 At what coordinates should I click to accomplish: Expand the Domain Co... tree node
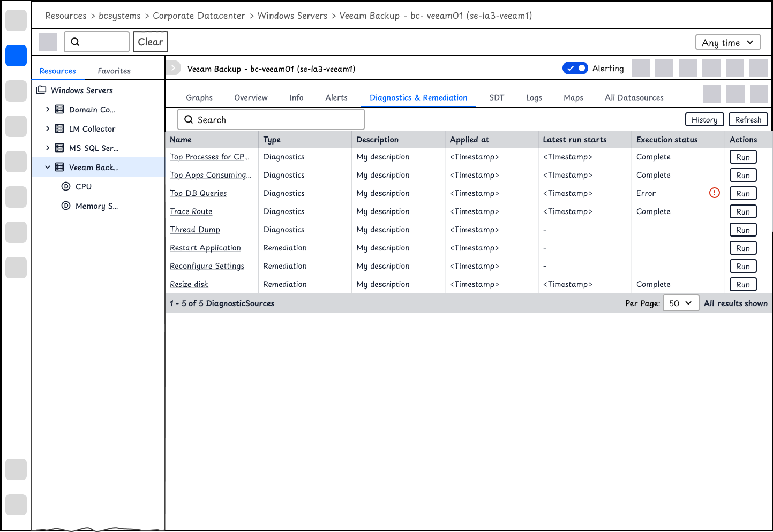48,109
